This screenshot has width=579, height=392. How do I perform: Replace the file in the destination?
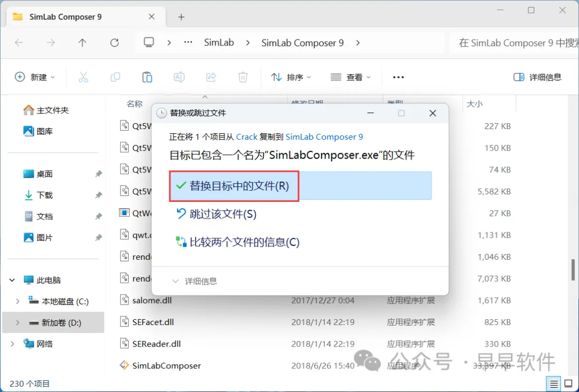(x=300, y=185)
